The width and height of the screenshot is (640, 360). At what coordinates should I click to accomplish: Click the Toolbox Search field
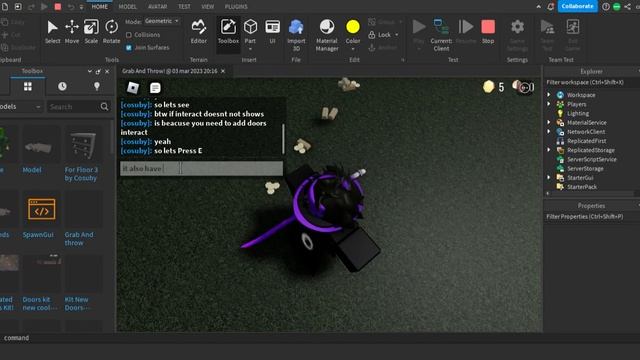[73, 107]
